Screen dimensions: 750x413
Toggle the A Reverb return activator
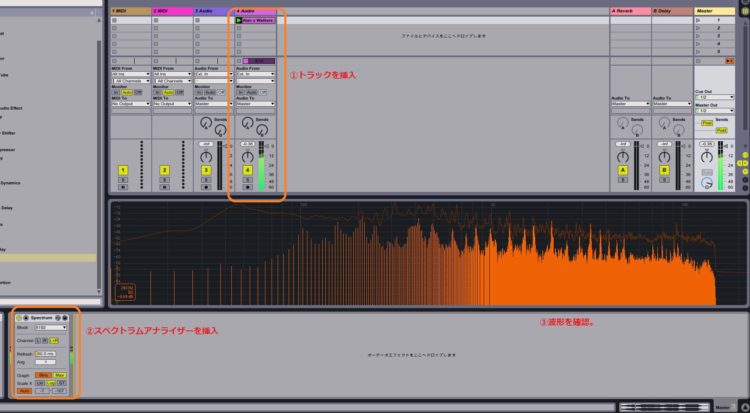point(622,170)
